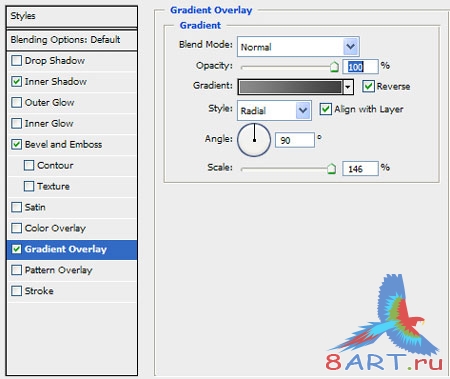The height and width of the screenshot is (379, 450).
Task: Select the Bevel and Emboss entry
Action: pyautogui.click(x=63, y=145)
